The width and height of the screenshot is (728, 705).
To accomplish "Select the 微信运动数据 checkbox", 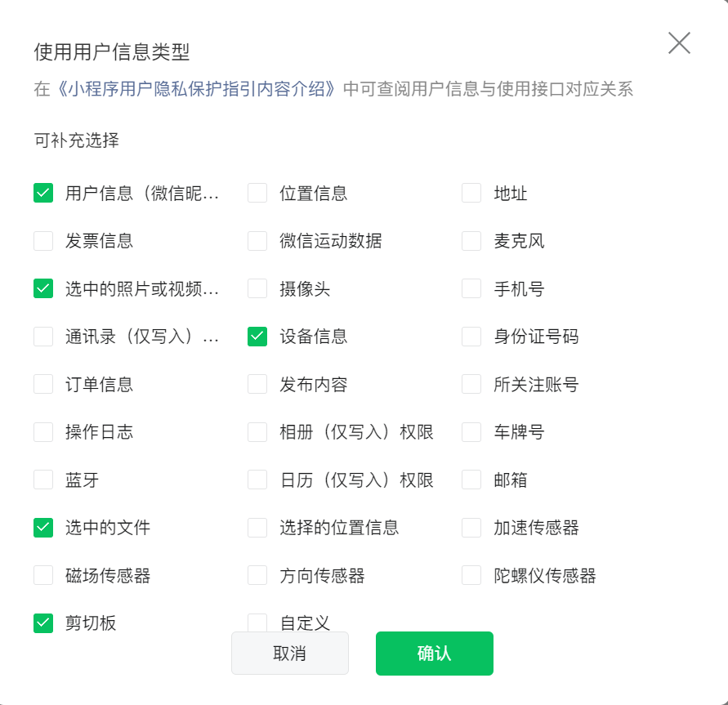I will 257,241.
